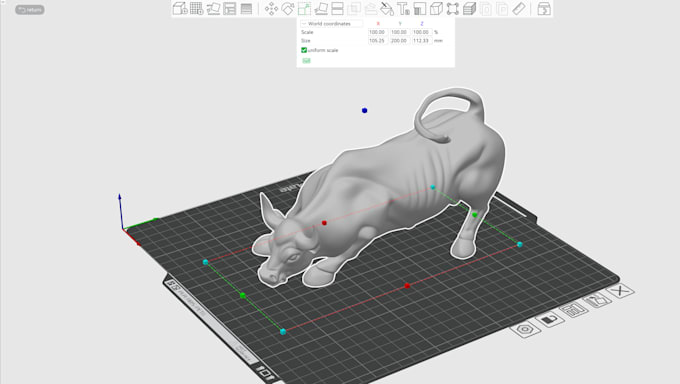
Task: Toggle the active green Scale tool
Action: click(304, 8)
